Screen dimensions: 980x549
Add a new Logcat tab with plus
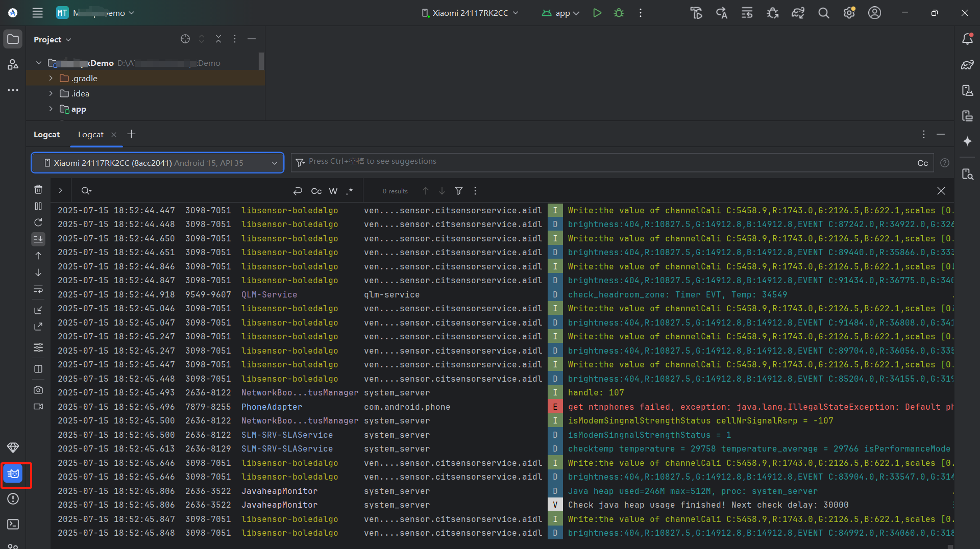pyautogui.click(x=131, y=134)
